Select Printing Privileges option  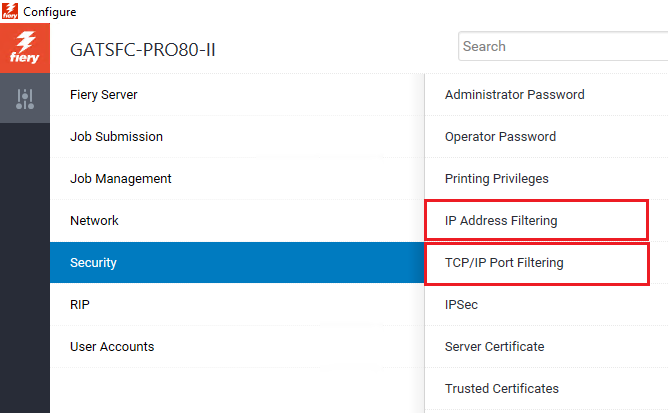click(x=496, y=179)
